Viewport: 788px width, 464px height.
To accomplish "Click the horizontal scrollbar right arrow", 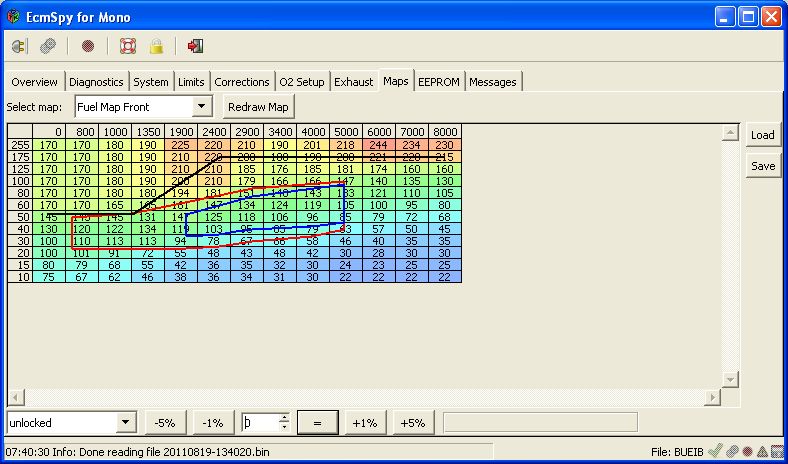I will (712, 398).
